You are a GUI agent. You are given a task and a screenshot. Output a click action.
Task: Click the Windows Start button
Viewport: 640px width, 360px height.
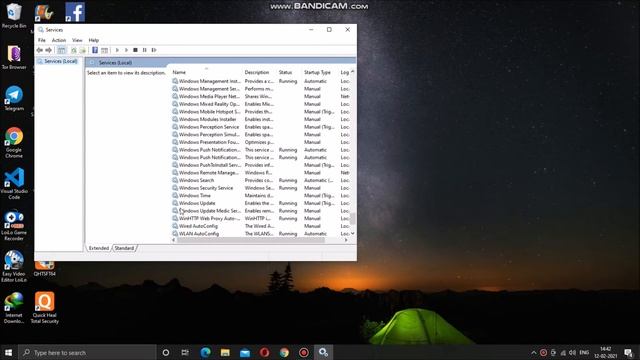pyautogui.click(x=8, y=353)
